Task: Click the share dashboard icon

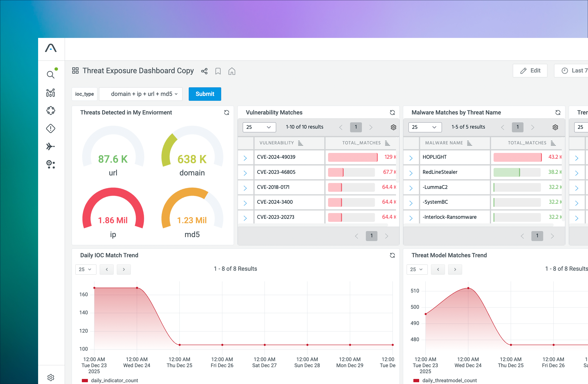Action: [x=204, y=71]
